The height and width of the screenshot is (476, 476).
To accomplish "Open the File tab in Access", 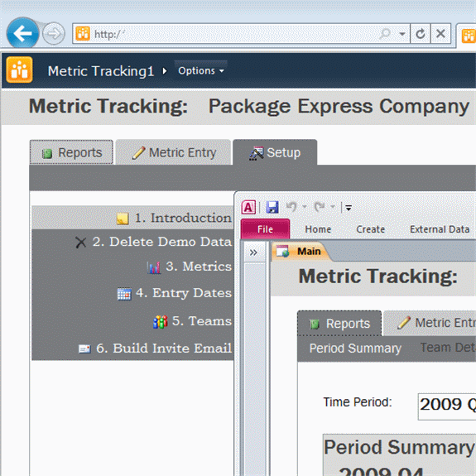I will 266,229.
